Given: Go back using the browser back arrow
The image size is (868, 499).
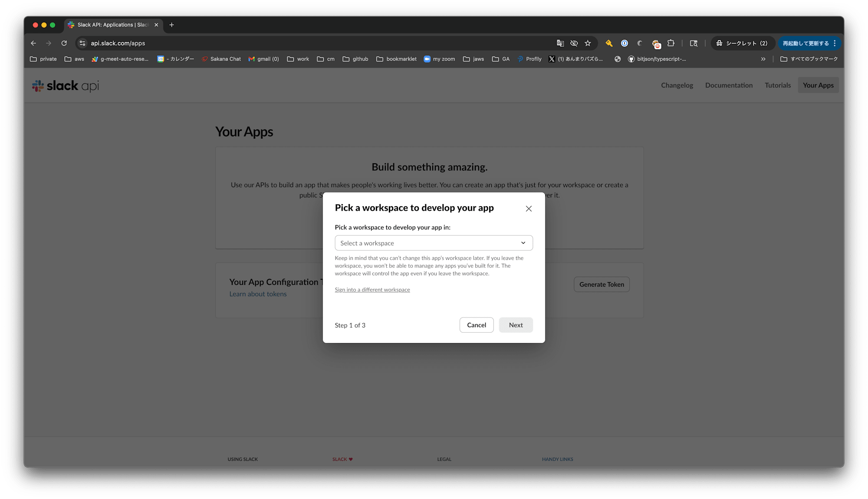Looking at the screenshot, I should pos(33,43).
